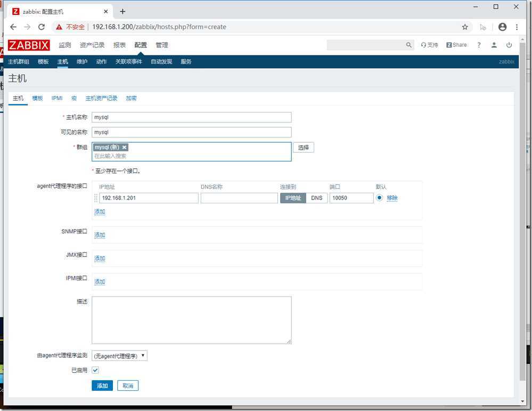Click the search magnifier icon

pyautogui.click(x=409, y=45)
